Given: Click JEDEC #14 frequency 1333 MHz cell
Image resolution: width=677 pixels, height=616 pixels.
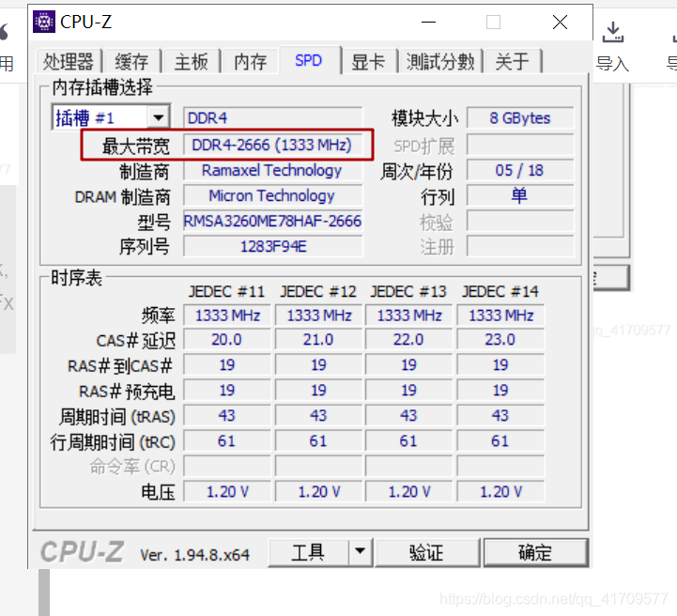Looking at the screenshot, I should click(x=500, y=316).
